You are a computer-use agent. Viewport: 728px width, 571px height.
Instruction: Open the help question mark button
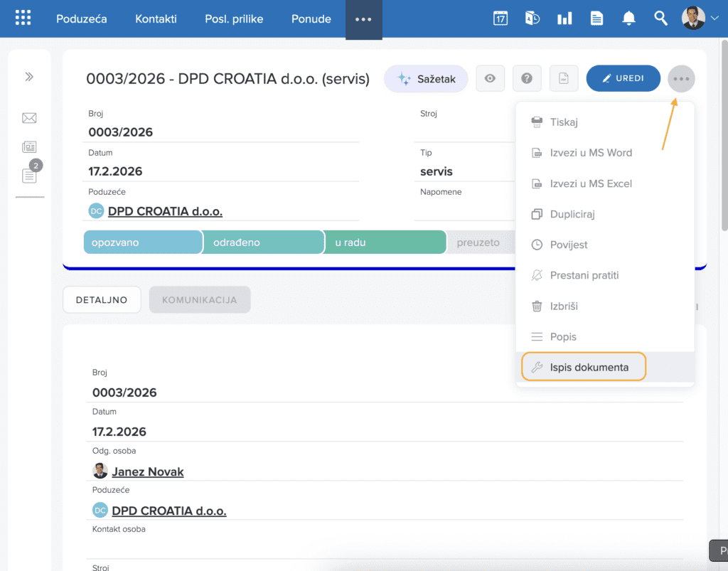(527, 78)
